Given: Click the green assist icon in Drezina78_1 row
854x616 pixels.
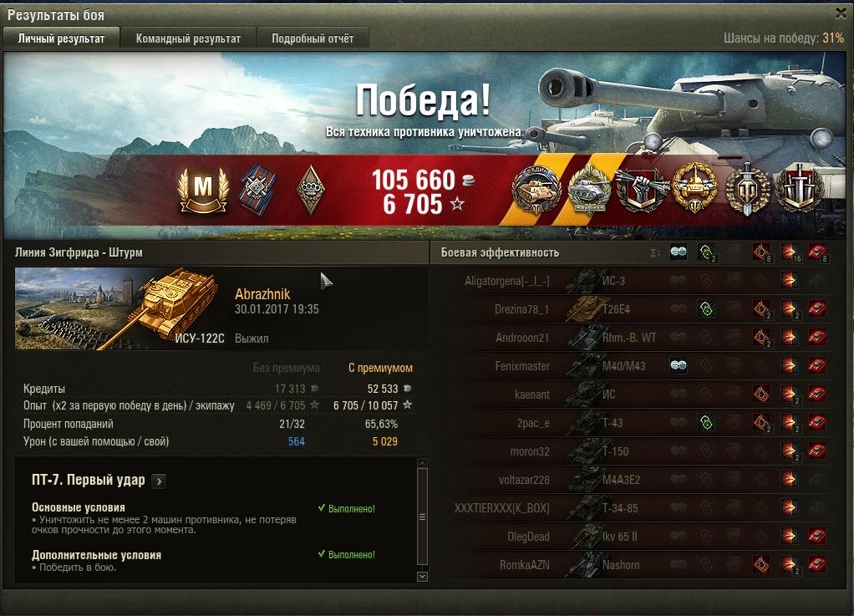Looking at the screenshot, I should click(706, 309).
